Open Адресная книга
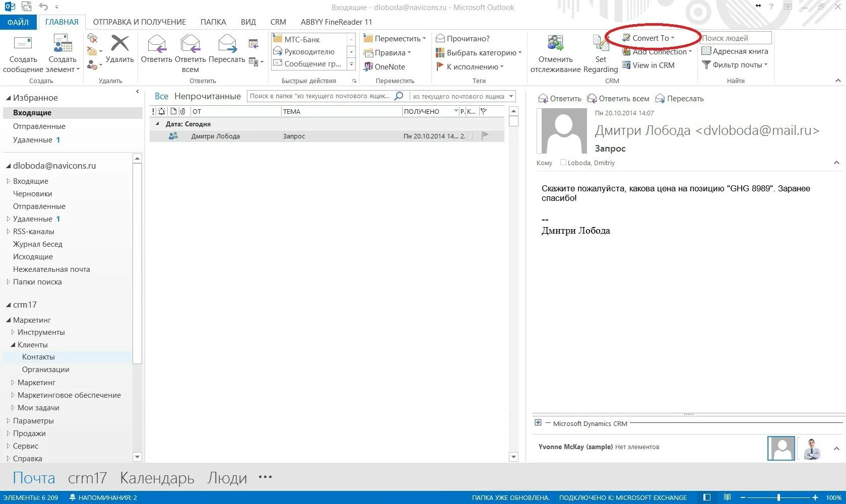 pos(735,51)
